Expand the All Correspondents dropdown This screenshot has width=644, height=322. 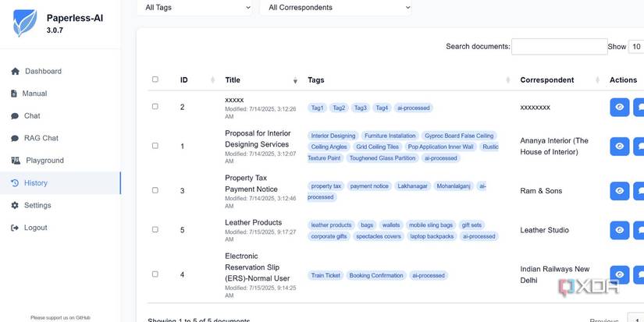pyautogui.click(x=336, y=8)
